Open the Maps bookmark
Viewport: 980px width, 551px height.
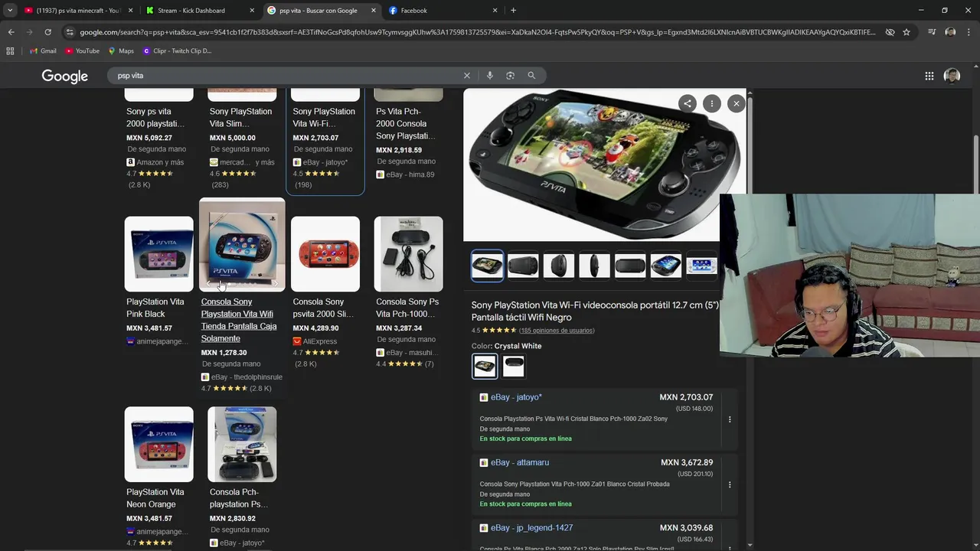pyautogui.click(x=121, y=51)
